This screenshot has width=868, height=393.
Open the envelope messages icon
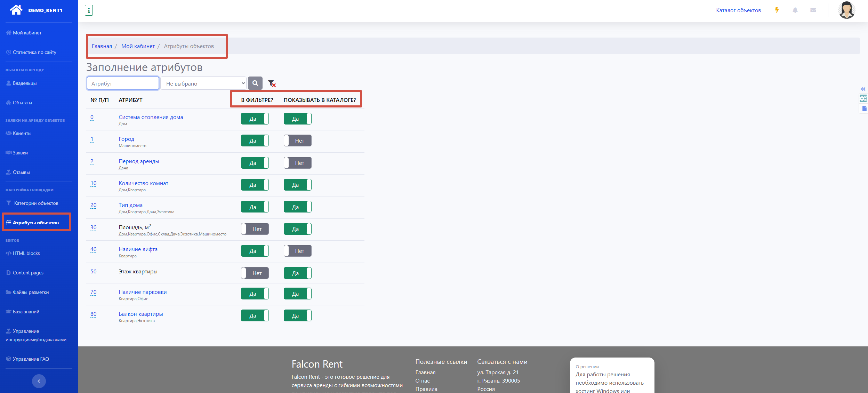813,10
